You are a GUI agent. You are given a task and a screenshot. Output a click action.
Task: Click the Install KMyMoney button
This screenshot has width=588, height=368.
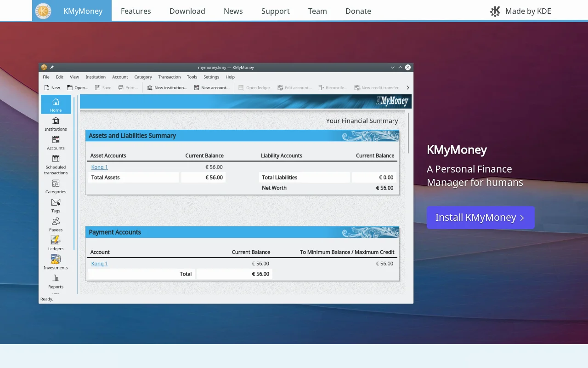click(x=481, y=218)
